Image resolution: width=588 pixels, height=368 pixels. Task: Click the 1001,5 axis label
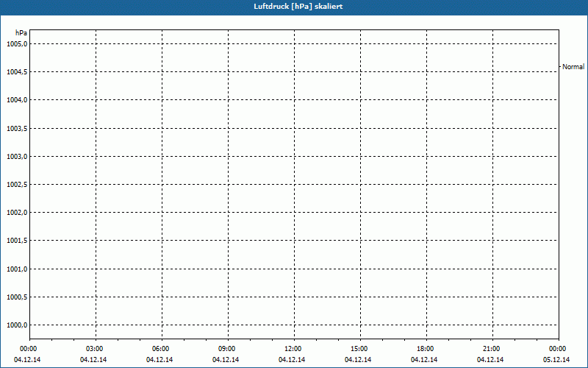(17, 241)
